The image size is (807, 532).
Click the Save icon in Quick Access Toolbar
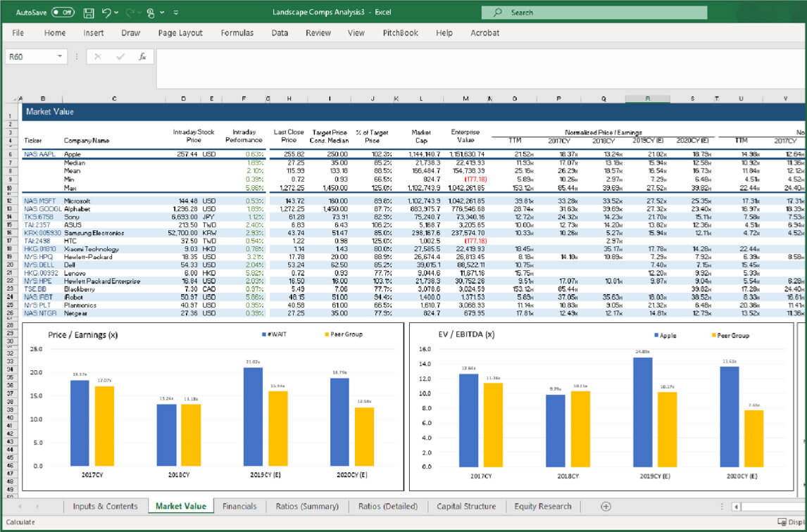coord(89,13)
